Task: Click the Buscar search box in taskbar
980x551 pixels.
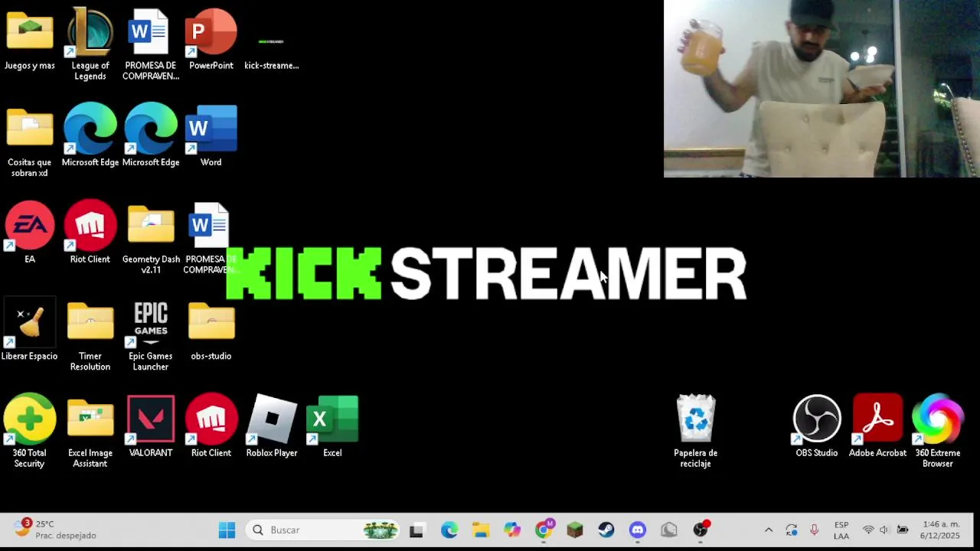Action: (324, 530)
